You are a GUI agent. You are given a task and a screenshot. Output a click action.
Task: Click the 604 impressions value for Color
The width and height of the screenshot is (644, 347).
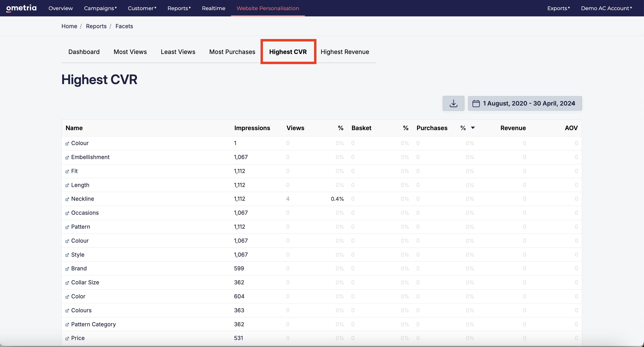pyautogui.click(x=239, y=296)
